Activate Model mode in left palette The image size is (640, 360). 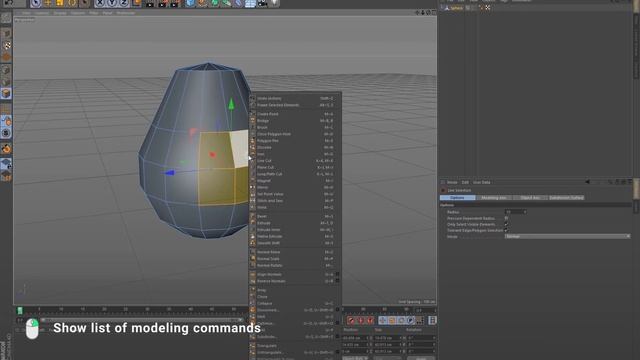(6, 33)
